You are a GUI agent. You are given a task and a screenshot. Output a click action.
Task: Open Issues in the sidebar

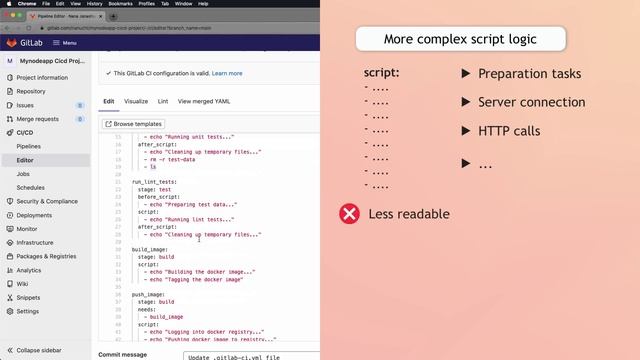[x=25, y=105]
